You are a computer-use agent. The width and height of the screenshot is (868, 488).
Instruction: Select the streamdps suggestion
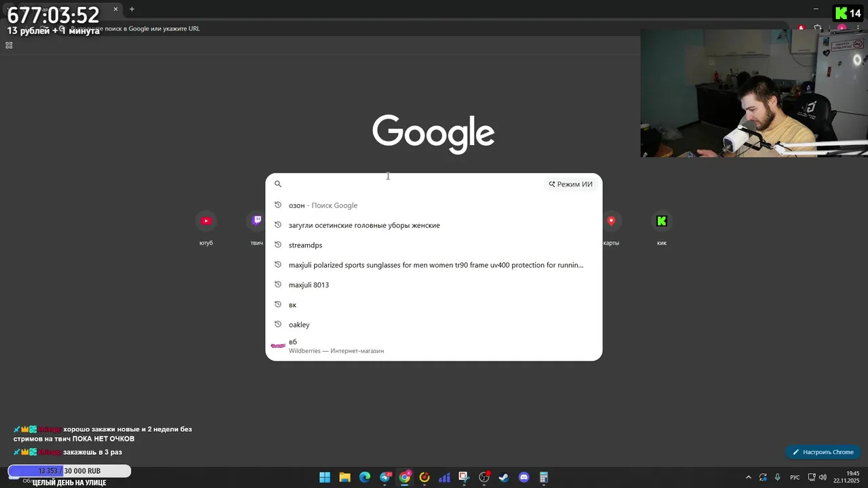tap(434, 245)
